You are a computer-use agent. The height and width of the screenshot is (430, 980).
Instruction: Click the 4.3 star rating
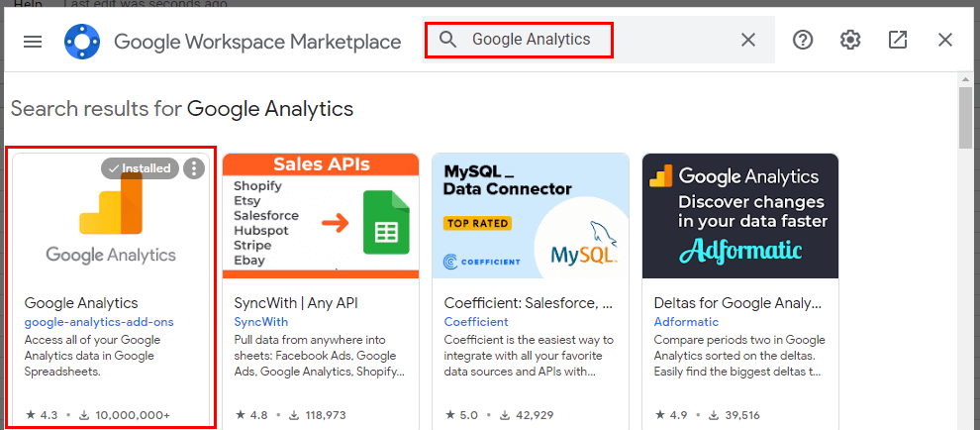(x=42, y=415)
